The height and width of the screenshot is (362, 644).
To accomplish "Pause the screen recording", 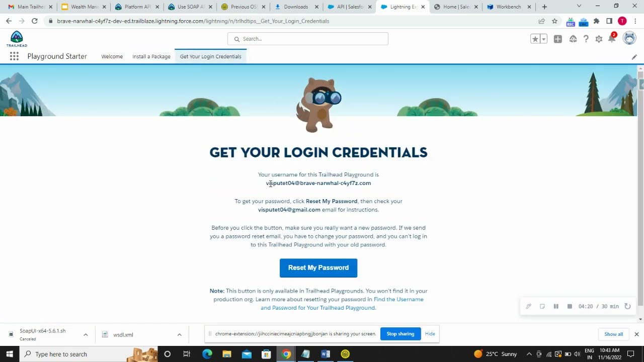I will 556,306.
